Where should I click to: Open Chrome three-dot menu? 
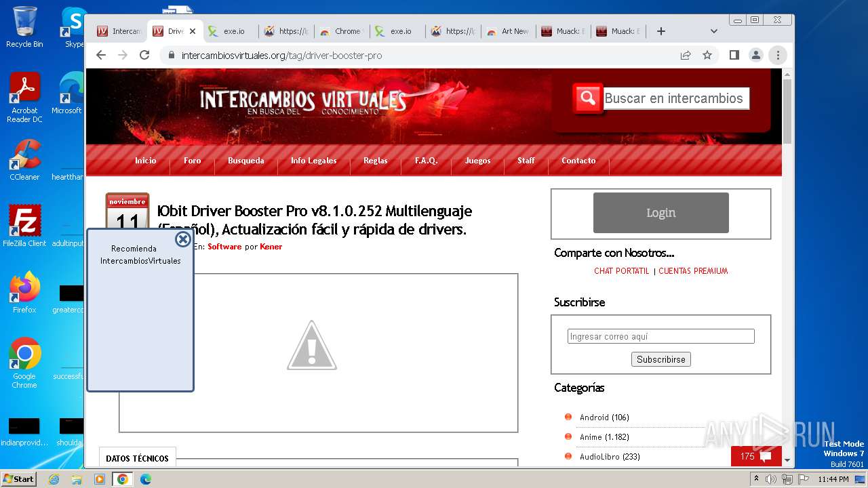click(778, 55)
